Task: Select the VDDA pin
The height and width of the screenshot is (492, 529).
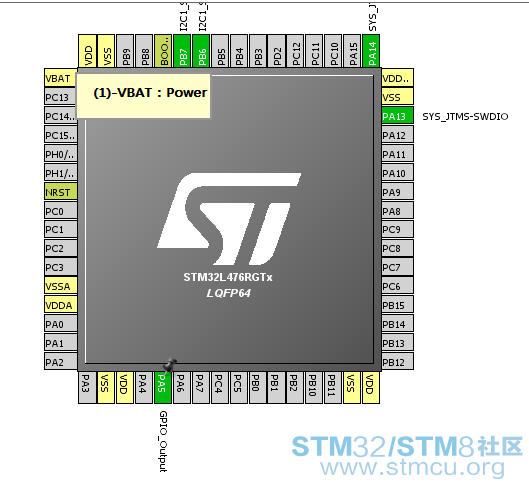Action: tap(61, 305)
